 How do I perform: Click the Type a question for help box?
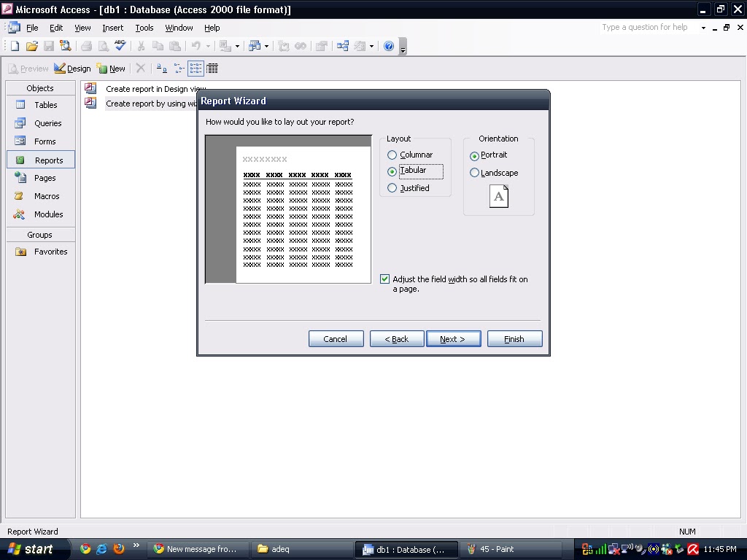(x=649, y=27)
